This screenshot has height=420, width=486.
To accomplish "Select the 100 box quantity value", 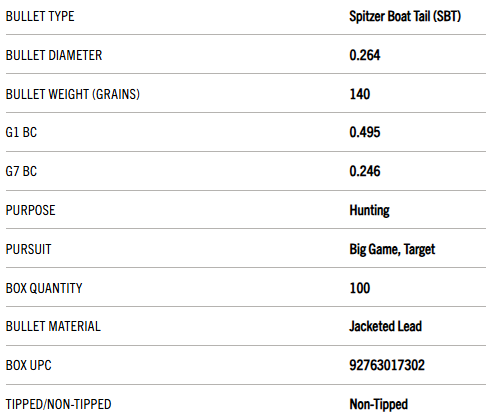I will click(360, 289).
